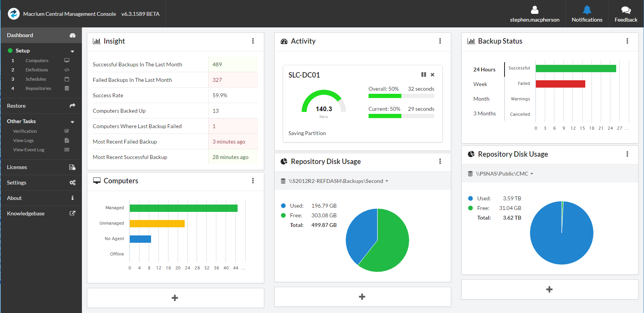Pause the SLC-DC01 backup activity

click(x=423, y=74)
